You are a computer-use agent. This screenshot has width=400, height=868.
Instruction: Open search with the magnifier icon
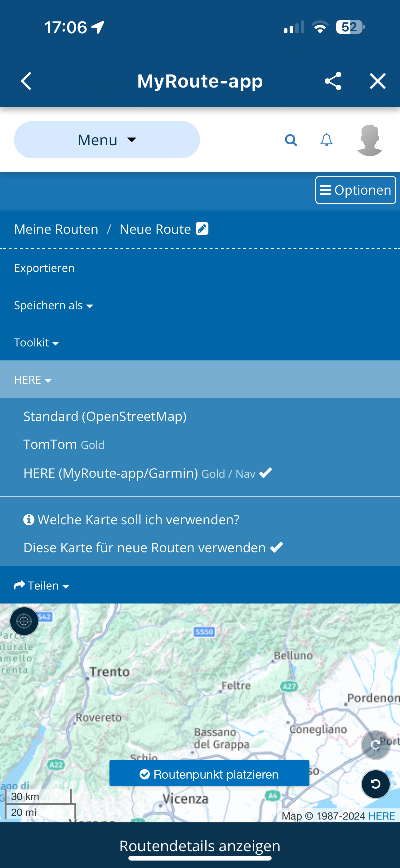(x=291, y=140)
